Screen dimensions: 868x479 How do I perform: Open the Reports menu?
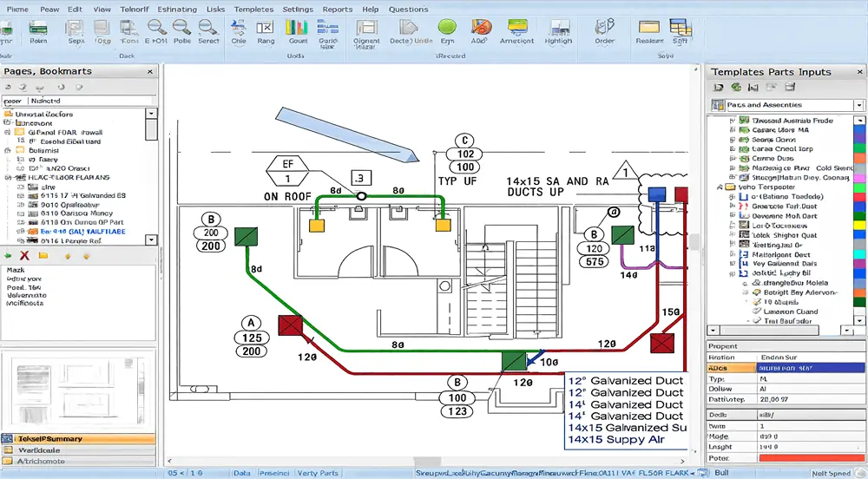coord(337,10)
